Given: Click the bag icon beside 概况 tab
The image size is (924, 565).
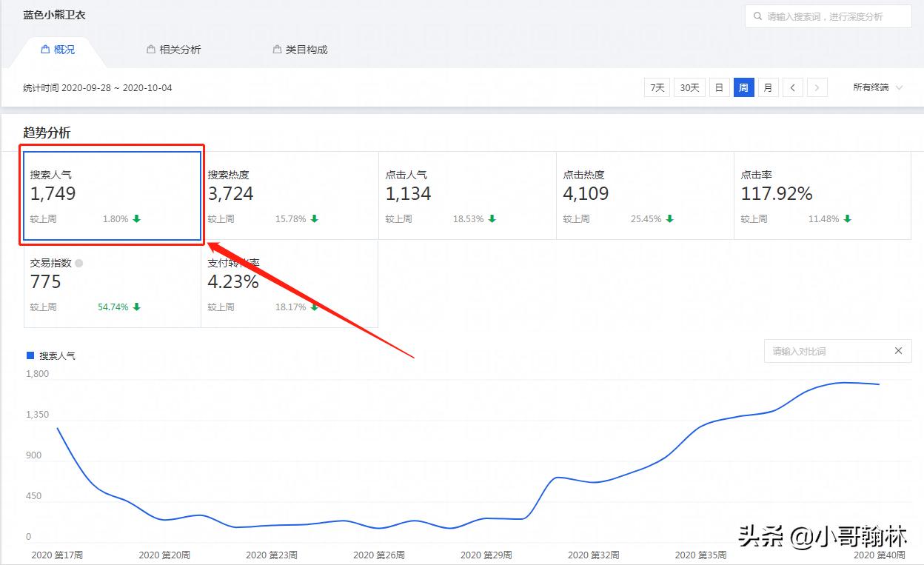Looking at the screenshot, I should point(44,50).
